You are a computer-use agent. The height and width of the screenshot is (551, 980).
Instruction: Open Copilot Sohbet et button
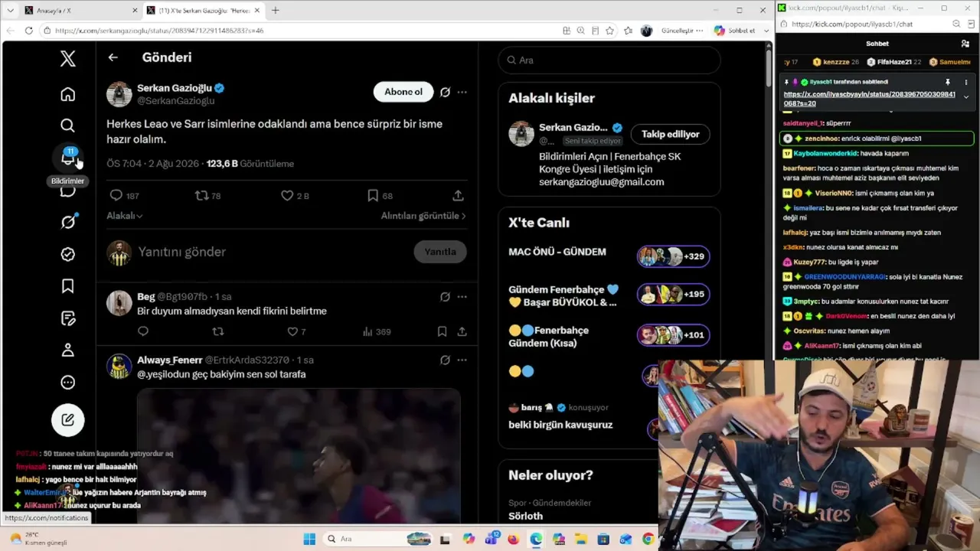coord(735,31)
